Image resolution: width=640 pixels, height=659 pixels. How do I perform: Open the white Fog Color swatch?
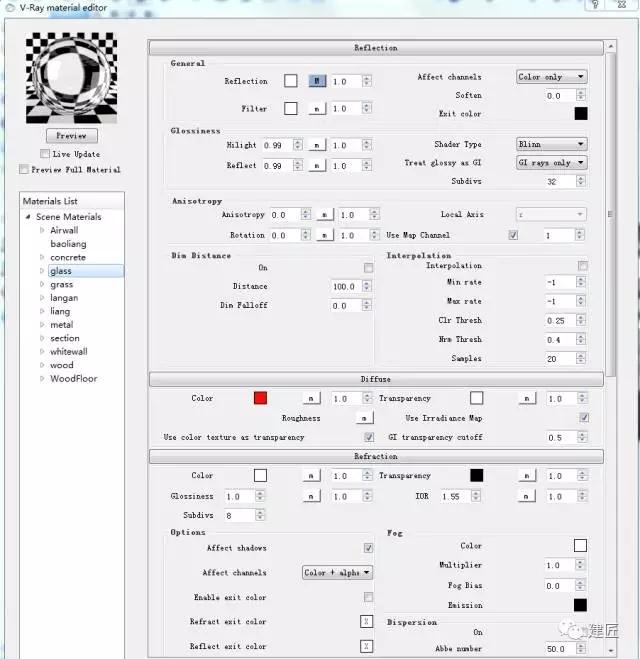tap(580, 545)
